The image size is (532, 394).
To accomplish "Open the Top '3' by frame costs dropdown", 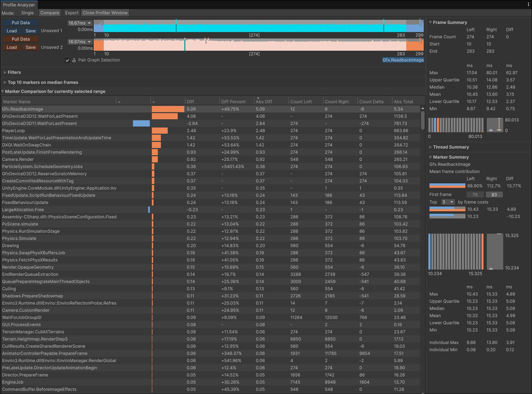I will click(448, 202).
